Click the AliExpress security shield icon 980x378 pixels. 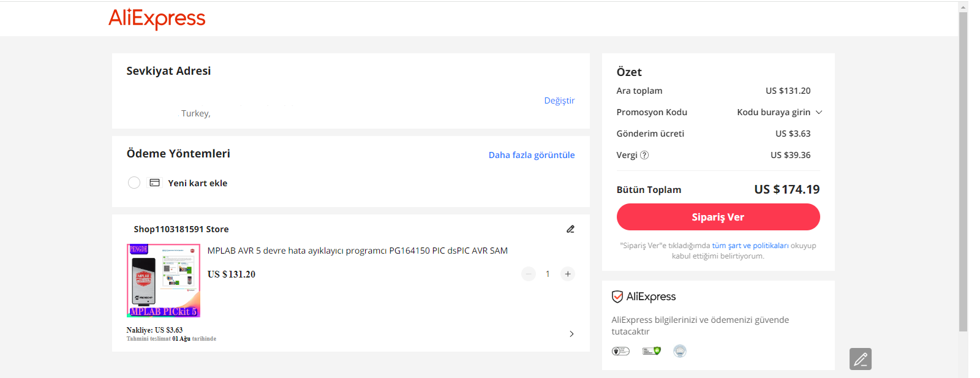point(617,297)
